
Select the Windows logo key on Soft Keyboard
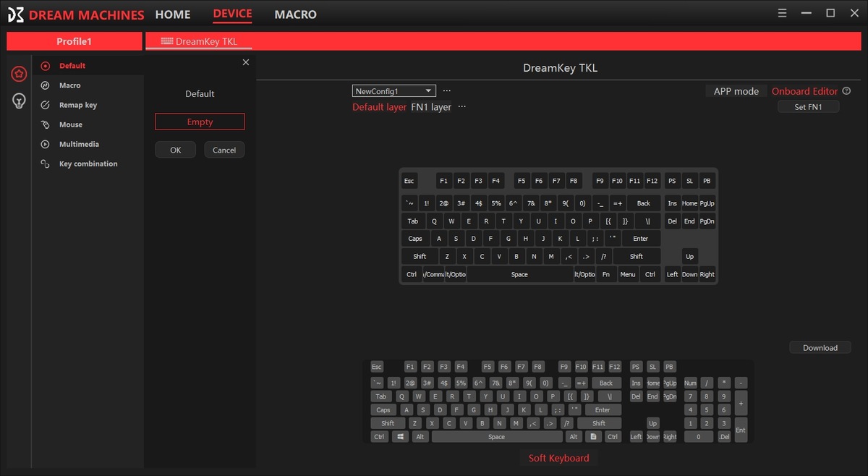[401, 437]
